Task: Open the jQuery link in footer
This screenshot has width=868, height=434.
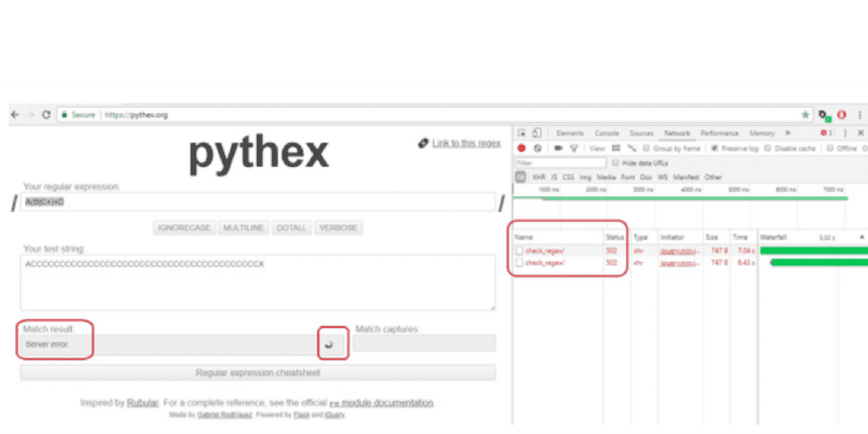Action: 334,414
